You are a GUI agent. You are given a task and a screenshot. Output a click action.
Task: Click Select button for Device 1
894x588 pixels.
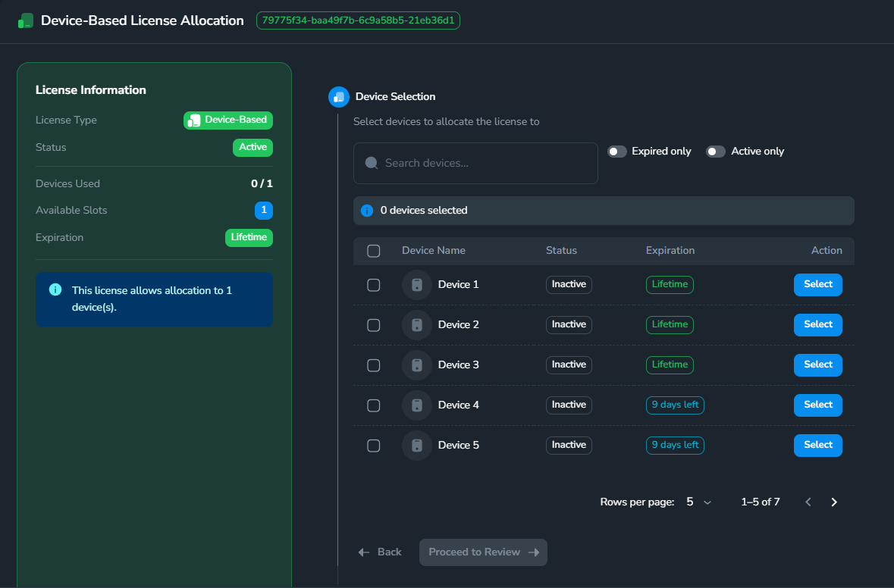(817, 284)
